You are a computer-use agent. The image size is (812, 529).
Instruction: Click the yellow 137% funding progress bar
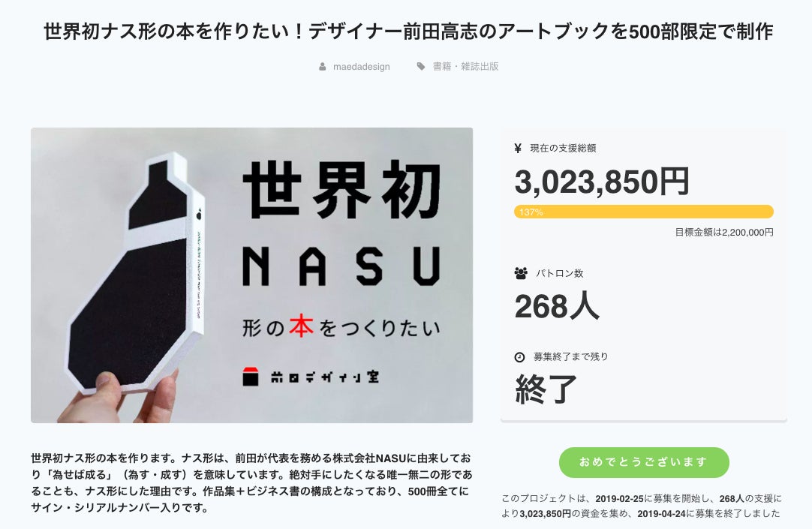coord(643,212)
